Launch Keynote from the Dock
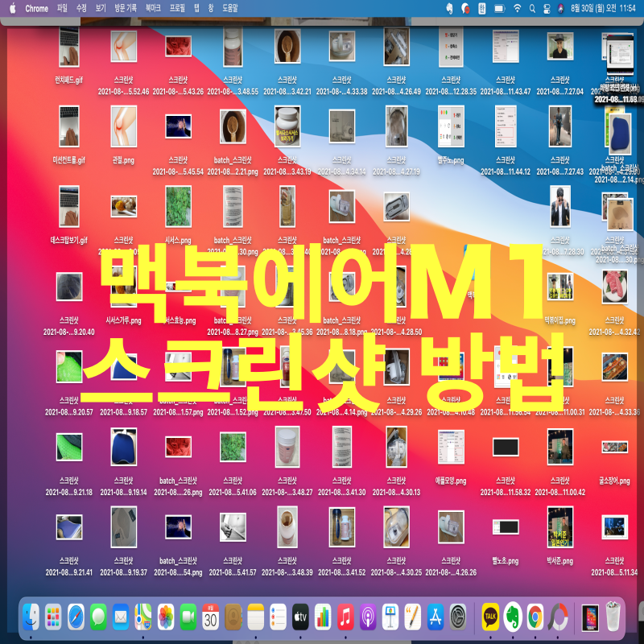The width and height of the screenshot is (644, 644). click(x=390, y=616)
